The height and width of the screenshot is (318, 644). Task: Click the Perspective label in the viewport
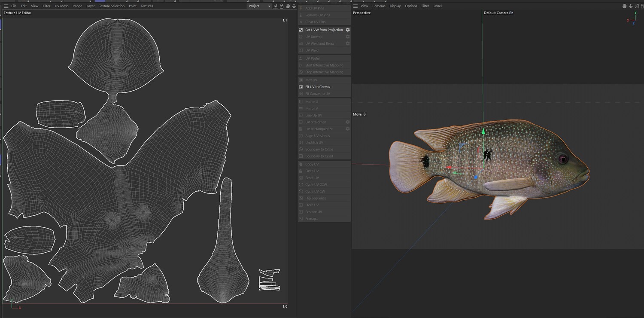[x=361, y=13]
